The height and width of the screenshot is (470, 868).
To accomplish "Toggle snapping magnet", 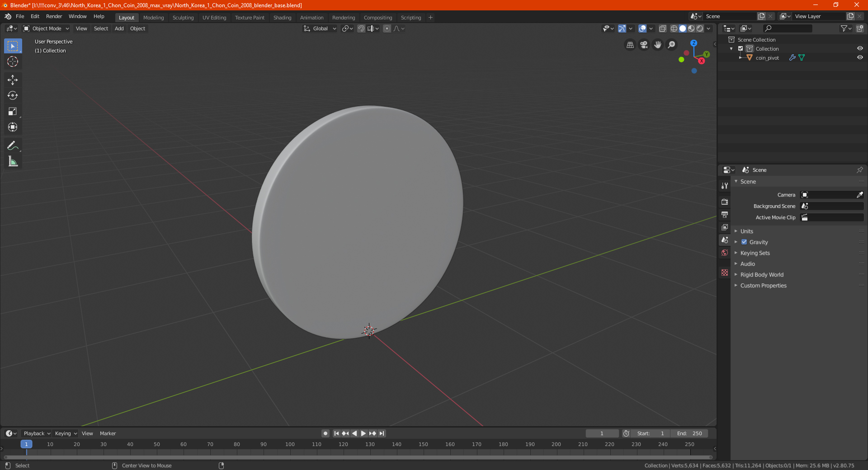I will click(x=361, y=28).
